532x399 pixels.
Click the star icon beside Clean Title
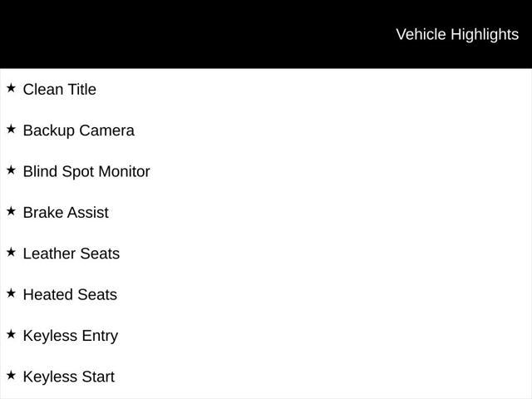point(11,88)
